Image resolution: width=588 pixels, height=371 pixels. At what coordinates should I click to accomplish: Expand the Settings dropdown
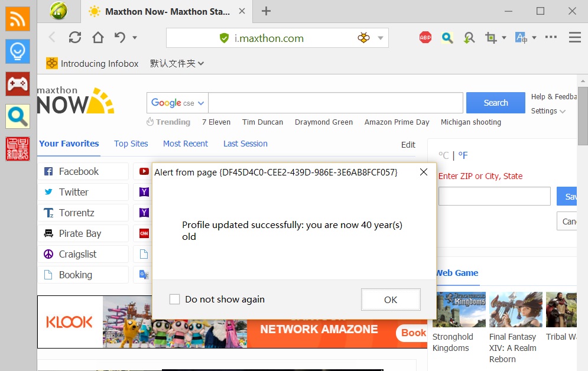click(548, 111)
